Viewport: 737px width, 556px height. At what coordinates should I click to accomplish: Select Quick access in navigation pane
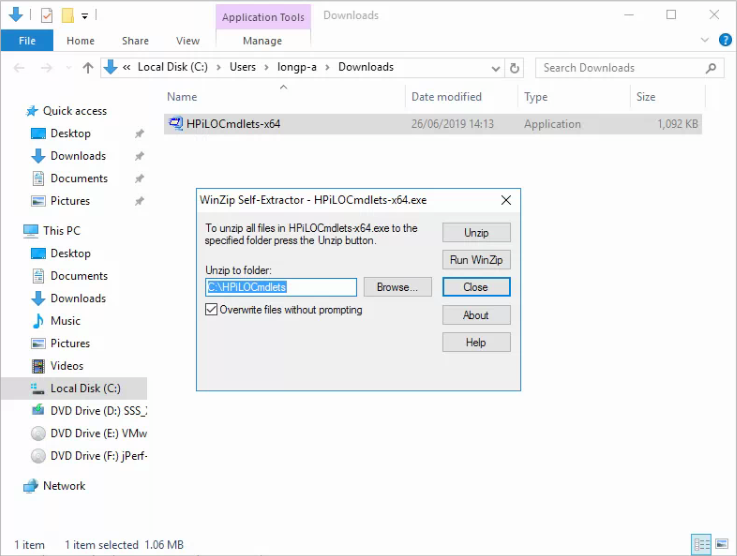(x=75, y=111)
